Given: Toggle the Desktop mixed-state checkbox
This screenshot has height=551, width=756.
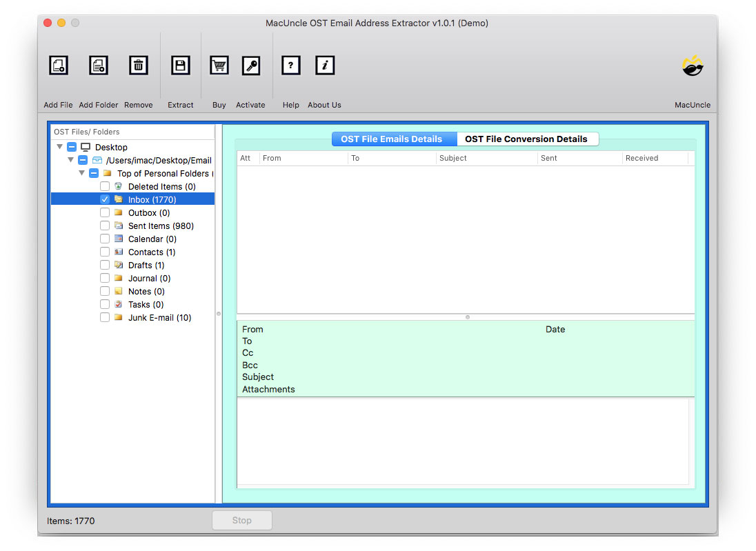Looking at the screenshot, I should (x=72, y=147).
